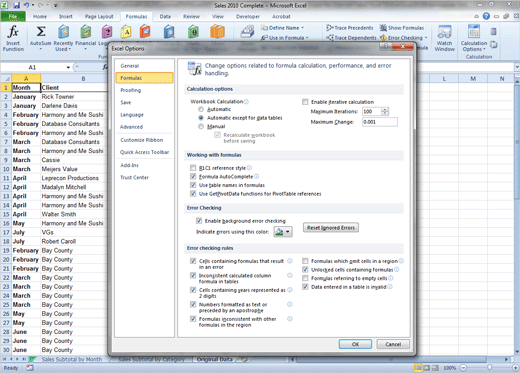Open Recently Used functions book icon

(63, 32)
